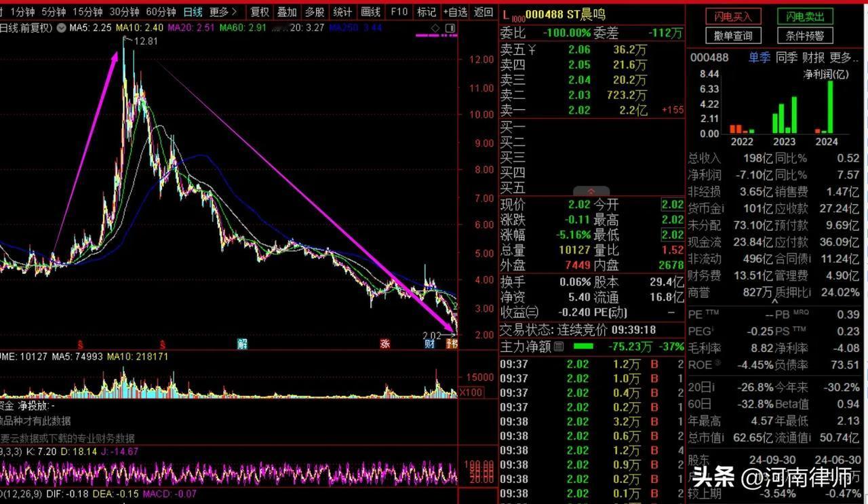
Task: Switch chart to 1分钟 period
Action: tap(22, 12)
